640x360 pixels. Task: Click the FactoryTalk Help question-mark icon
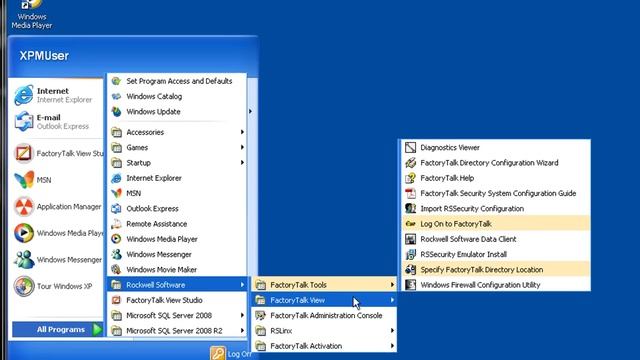410,178
